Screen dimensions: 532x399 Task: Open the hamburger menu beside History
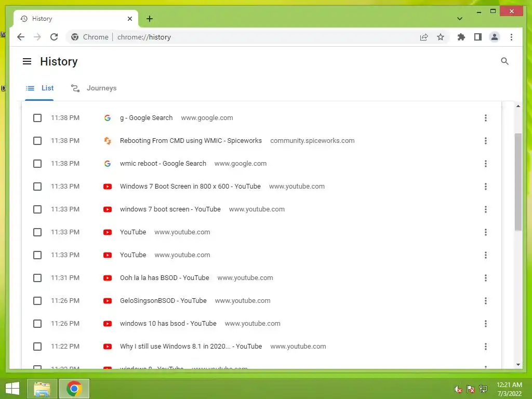pyautogui.click(x=27, y=61)
